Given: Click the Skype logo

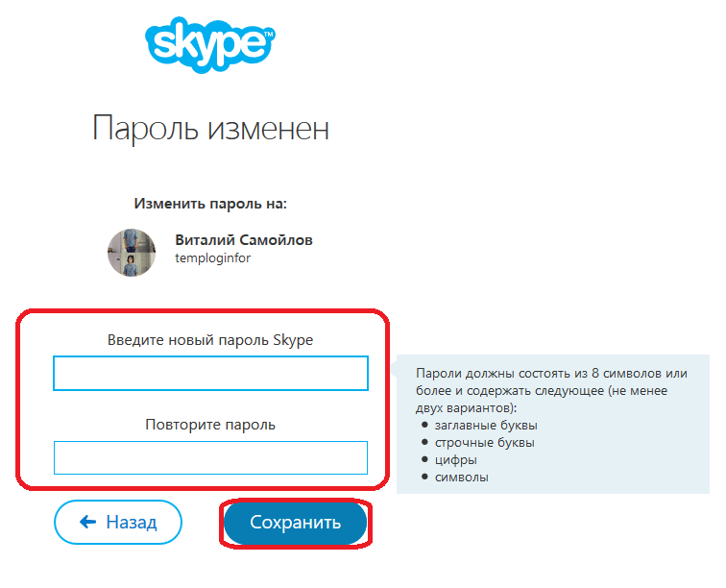Looking at the screenshot, I should coord(210,44).
